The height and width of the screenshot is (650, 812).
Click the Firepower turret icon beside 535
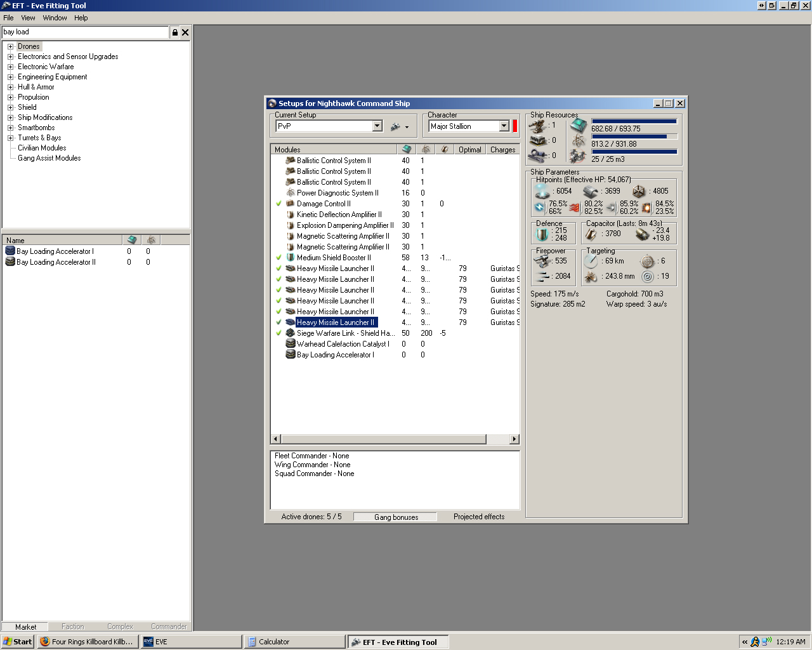(542, 261)
